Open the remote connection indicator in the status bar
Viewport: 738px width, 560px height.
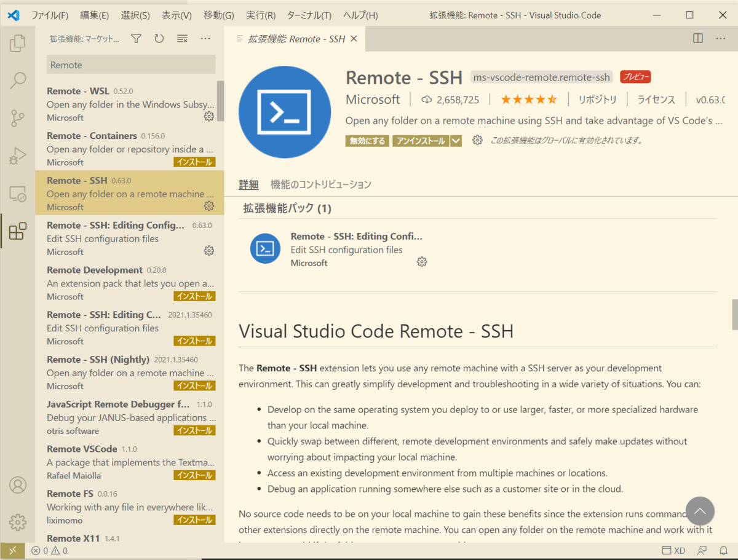click(12, 550)
